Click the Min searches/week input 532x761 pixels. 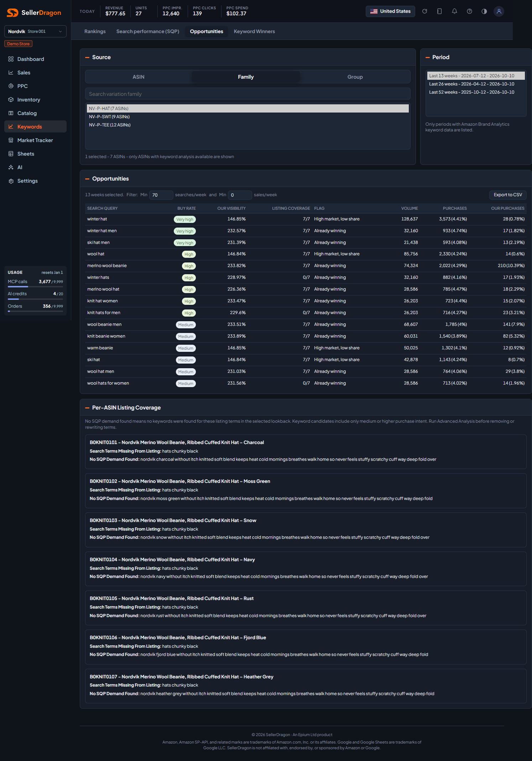click(x=161, y=195)
